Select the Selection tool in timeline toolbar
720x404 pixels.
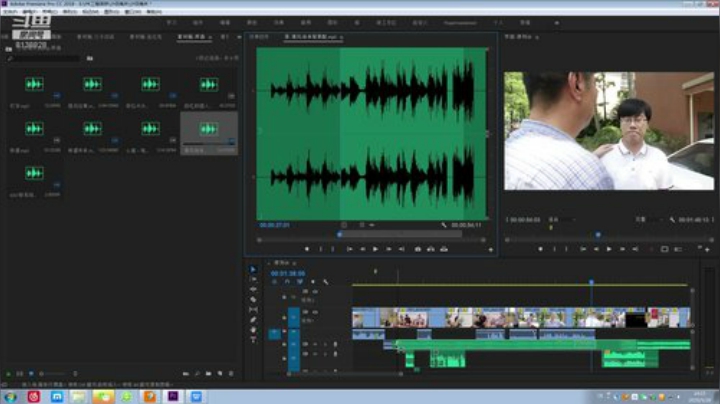pos(253,269)
